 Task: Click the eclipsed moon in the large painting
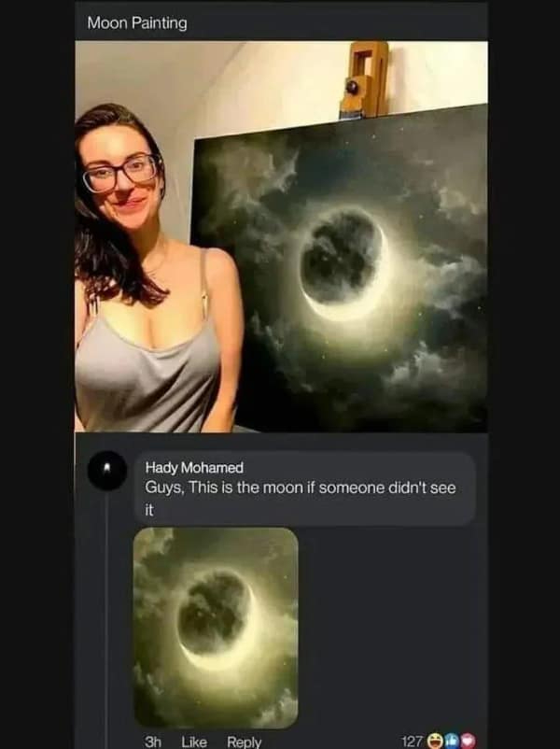pos(343,261)
